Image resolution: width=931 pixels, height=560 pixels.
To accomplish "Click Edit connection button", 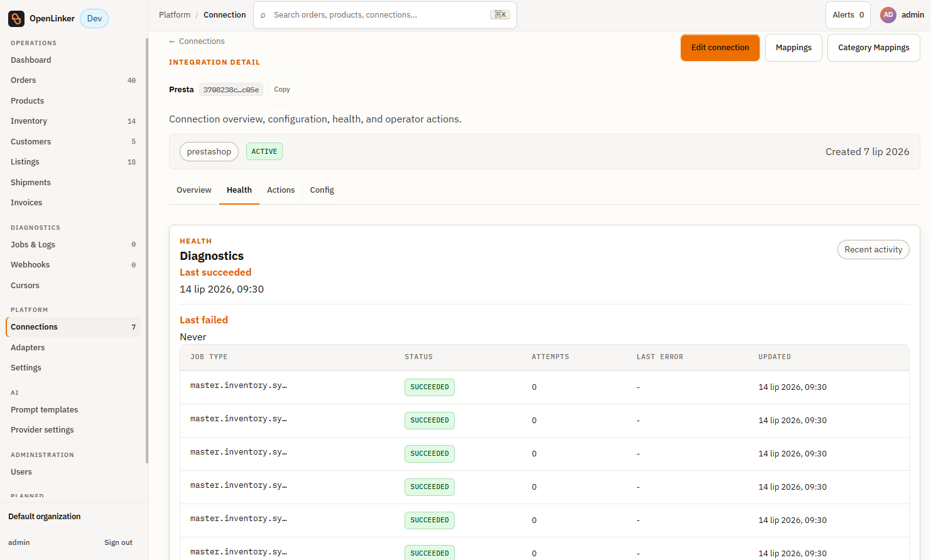I will (720, 48).
